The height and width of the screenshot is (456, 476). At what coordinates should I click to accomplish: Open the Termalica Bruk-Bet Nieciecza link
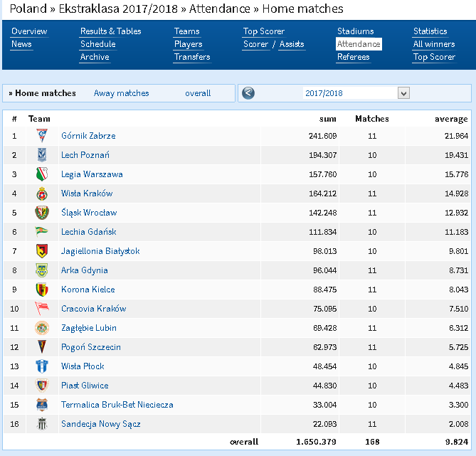pyautogui.click(x=117, y=405)
